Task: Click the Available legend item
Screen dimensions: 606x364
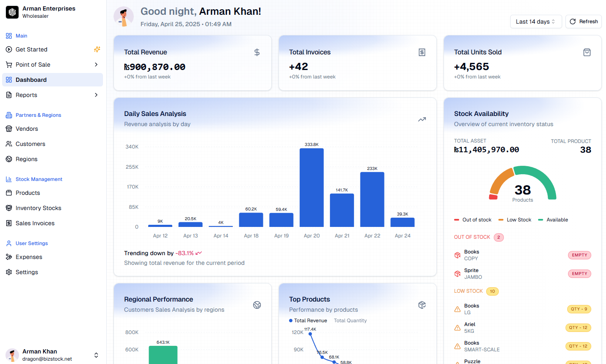Action: [x=553, y=220]
